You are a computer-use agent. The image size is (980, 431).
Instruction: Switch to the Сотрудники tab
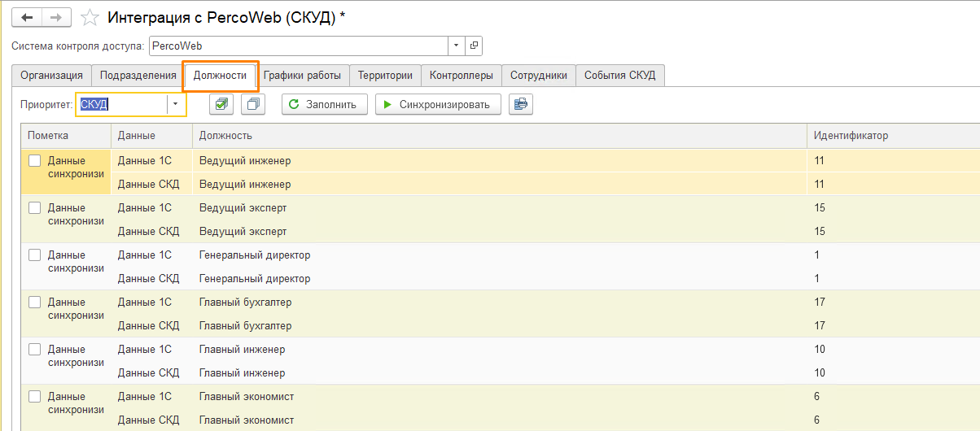[x=538, y=76]
